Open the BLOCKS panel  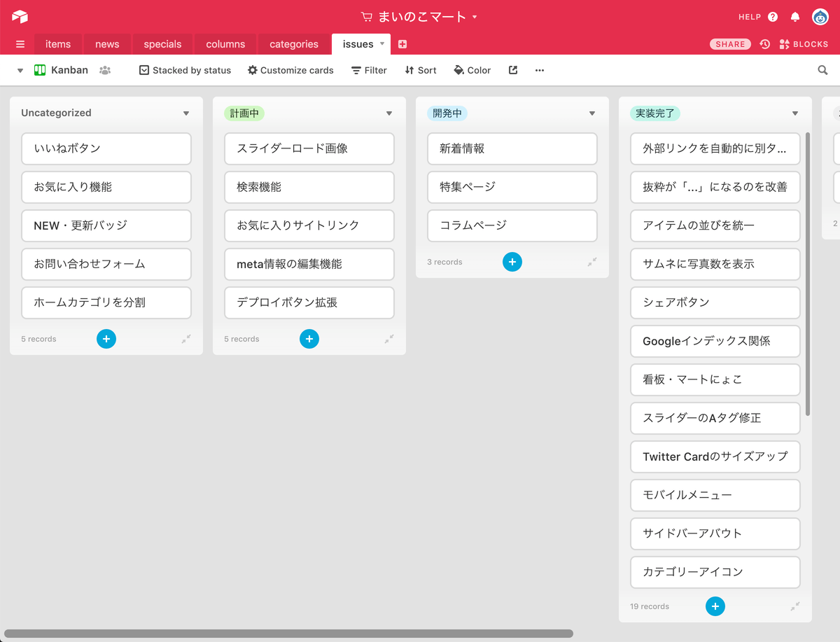coord(804,43)
